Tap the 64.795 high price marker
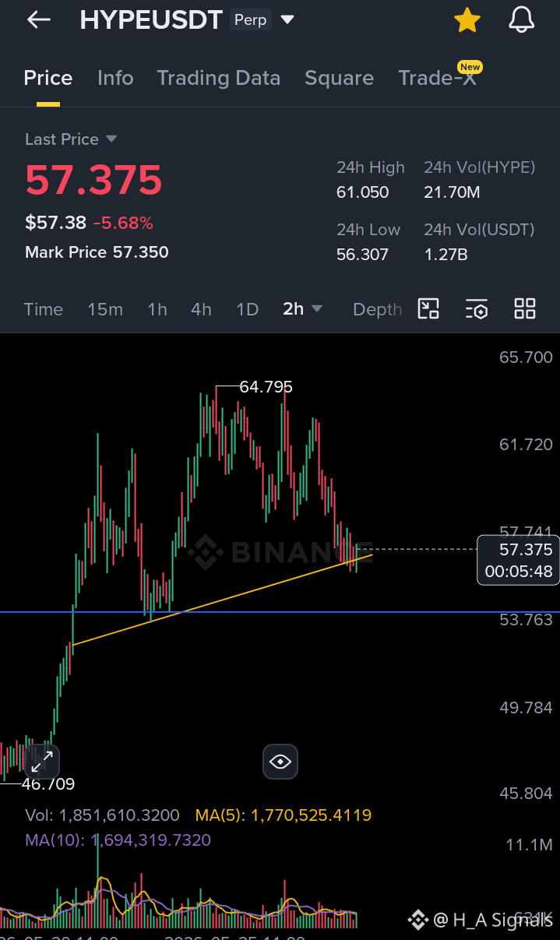Viewport: 560px width, 940px height. coord(266,386)
